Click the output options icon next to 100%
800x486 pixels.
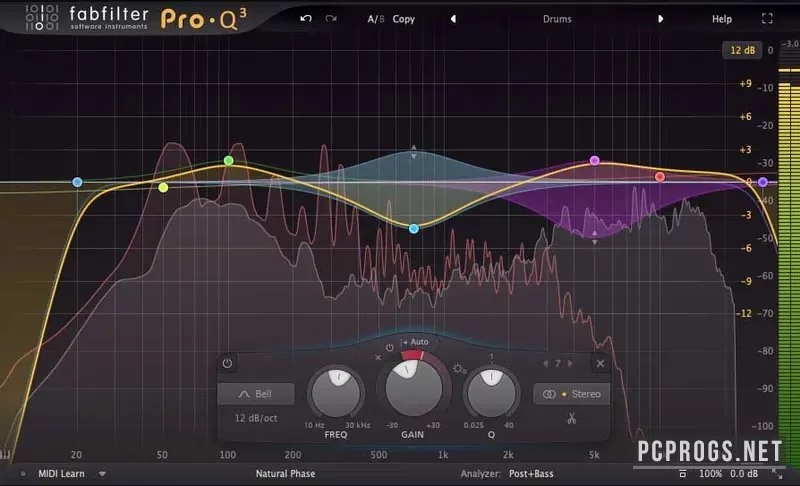(x=682, y=474)
